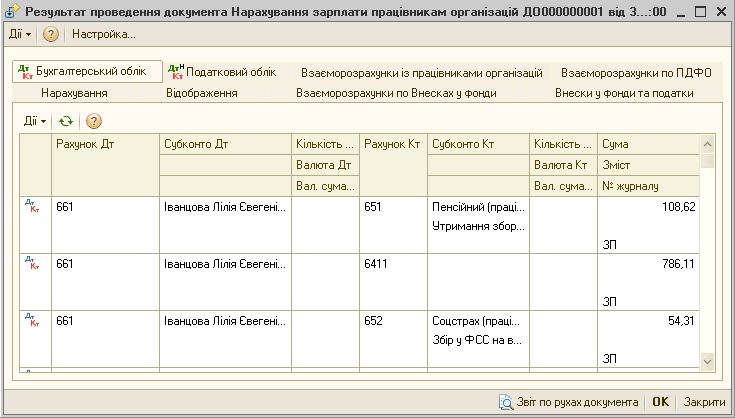Switch to Нарахування tab
Image resolution: width=735 pixels, height=418 pixels.
pos(75,93)
